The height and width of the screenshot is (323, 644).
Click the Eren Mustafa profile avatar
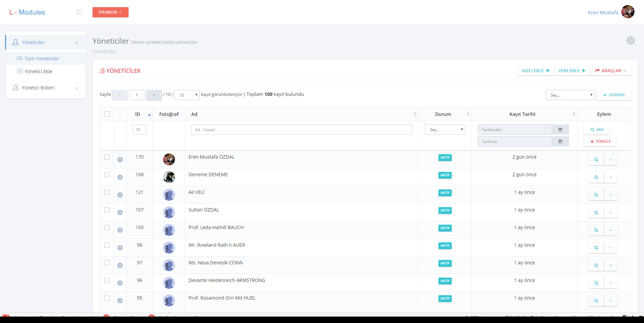(x=628, y=12)
